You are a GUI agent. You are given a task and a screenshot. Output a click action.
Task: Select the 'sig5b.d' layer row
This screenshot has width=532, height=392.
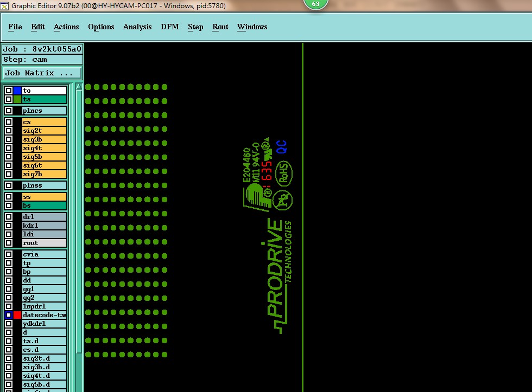point(44,384)
